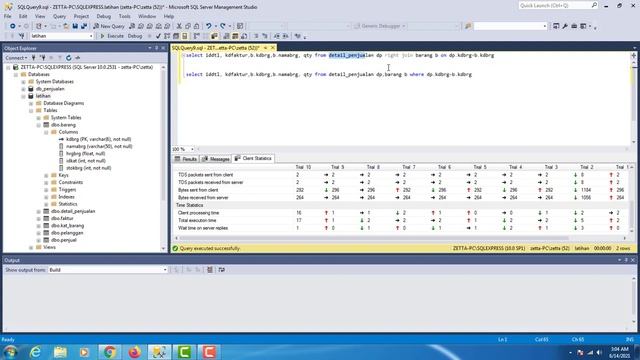
Task: Select Results to File icon
Action: pyautogui.click(x=244, y=36)
